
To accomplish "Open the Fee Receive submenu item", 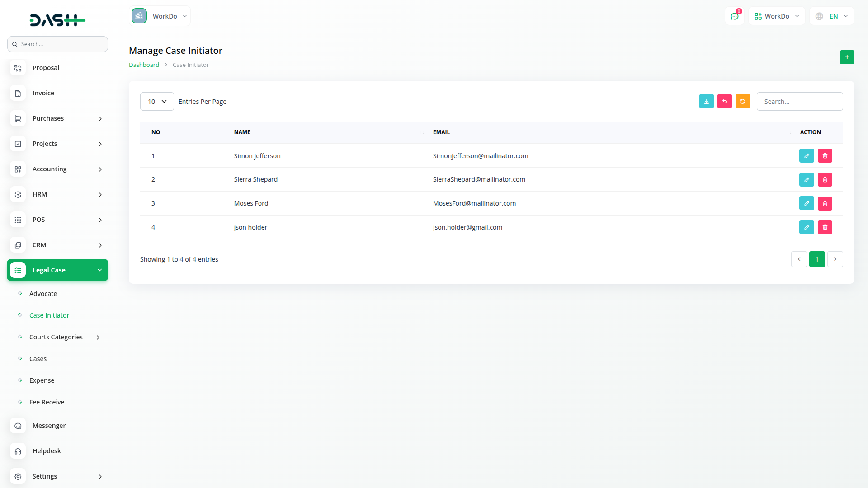I will [47, 402].
